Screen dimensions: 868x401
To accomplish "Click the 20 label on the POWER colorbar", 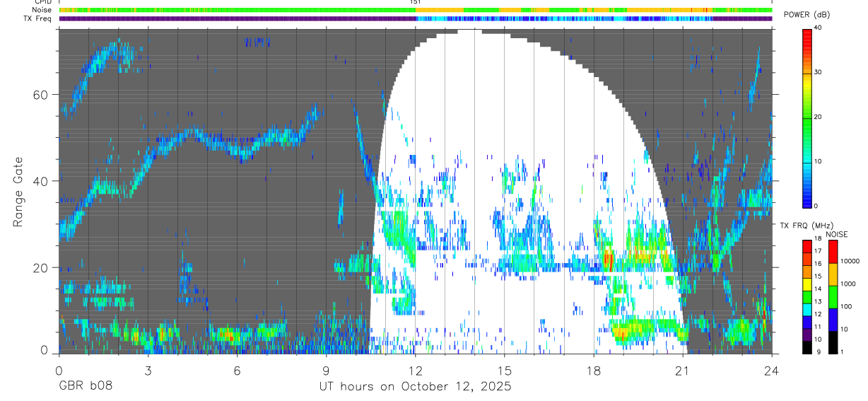I will pyautogui.click(x=818, y=117).
